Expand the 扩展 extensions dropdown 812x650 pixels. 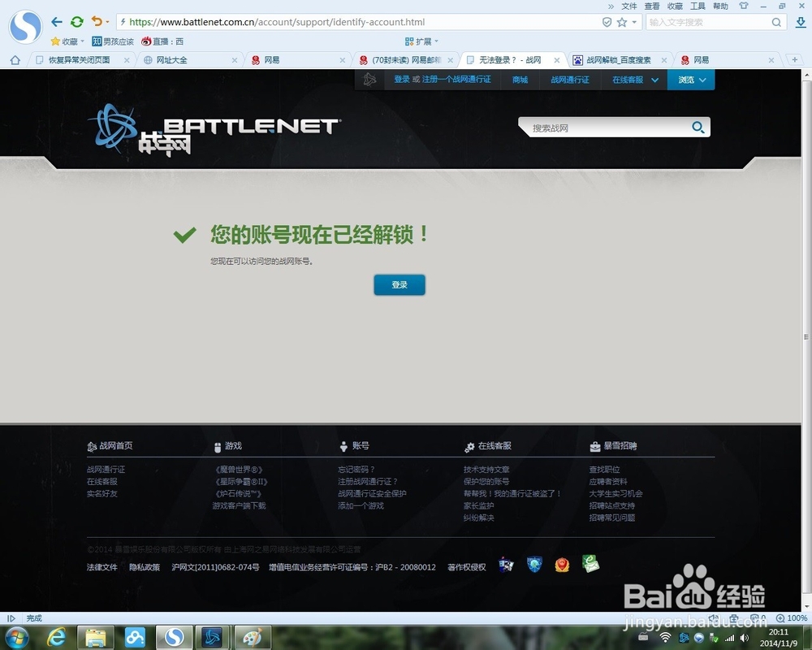[x=421, y=41]
